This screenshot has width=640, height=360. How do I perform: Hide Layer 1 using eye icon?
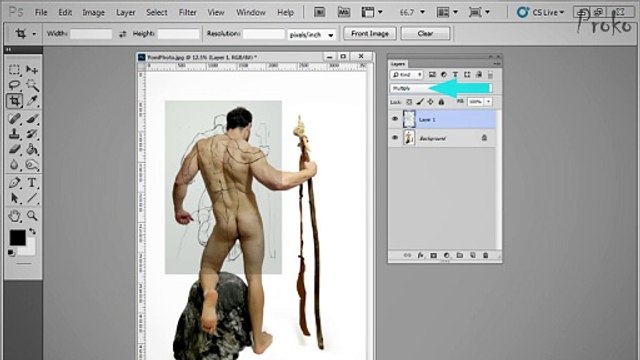click(x=395, y=119)
